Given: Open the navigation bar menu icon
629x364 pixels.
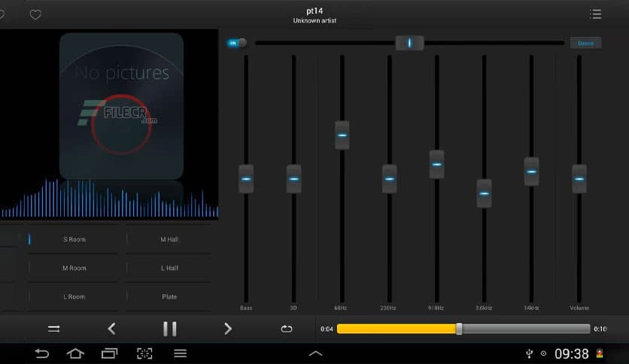Looking at the screenshot, I should 180,353.
